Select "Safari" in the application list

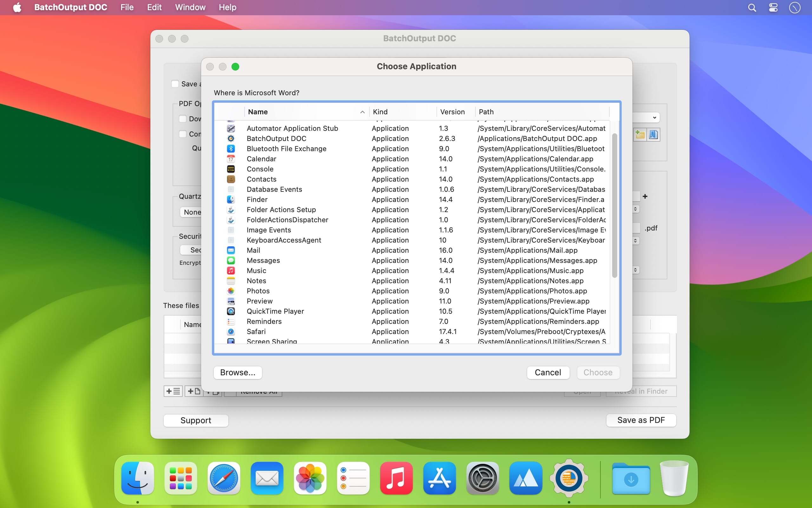click(x=412, y=331)
